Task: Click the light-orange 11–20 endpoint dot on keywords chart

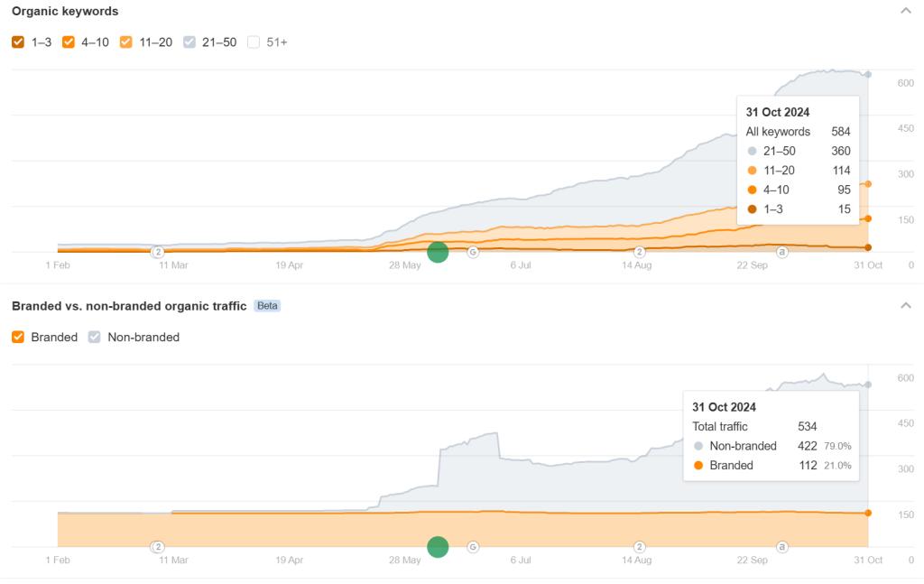Action: [x=868, y=184]
